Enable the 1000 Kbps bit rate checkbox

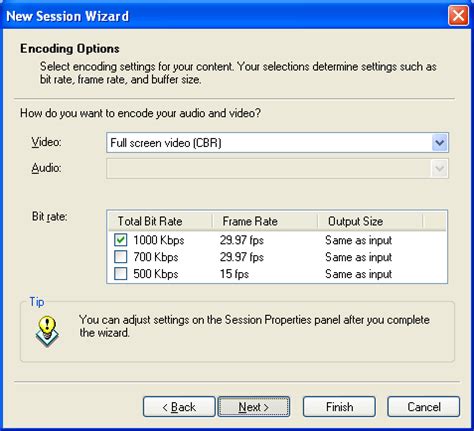[x=120, y=240]
